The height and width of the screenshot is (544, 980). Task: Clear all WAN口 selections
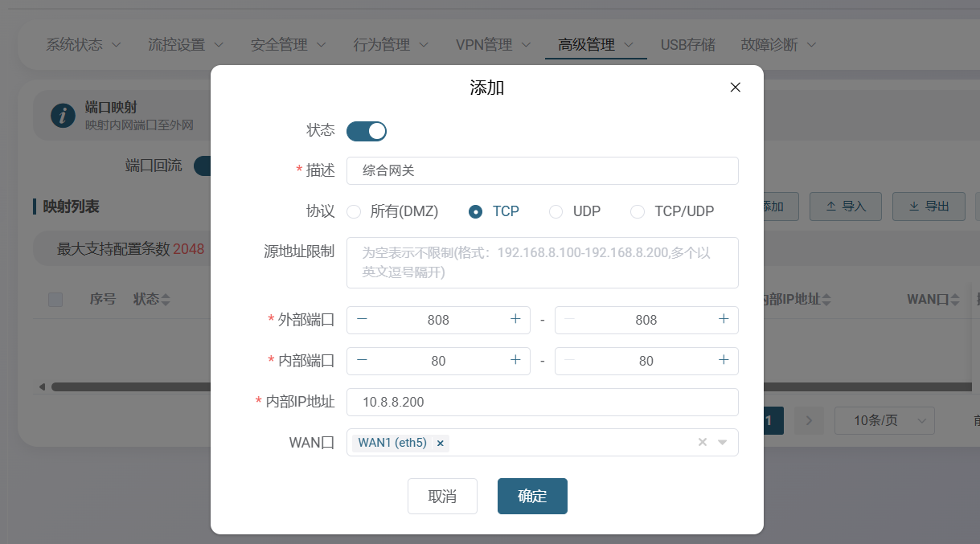click(702, 442)
